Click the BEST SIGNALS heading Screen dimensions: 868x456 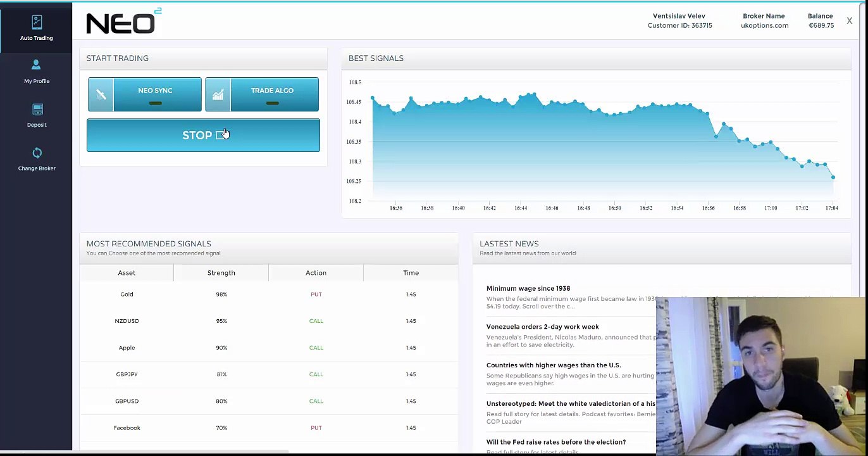376,58
